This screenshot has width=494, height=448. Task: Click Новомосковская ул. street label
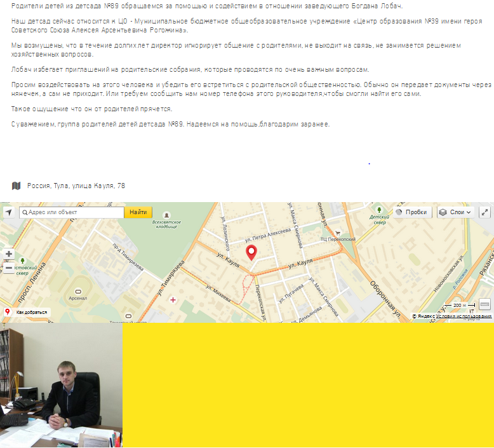point(449,273)
